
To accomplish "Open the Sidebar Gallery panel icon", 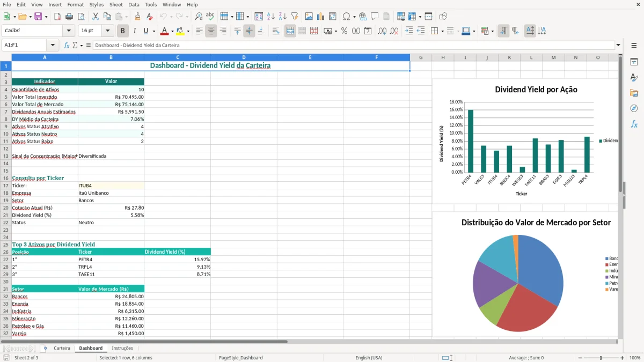I will [634, 93].
